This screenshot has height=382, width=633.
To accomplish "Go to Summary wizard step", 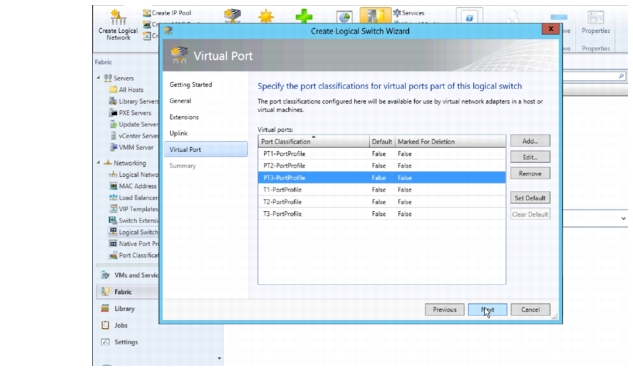I will point(182,166).
